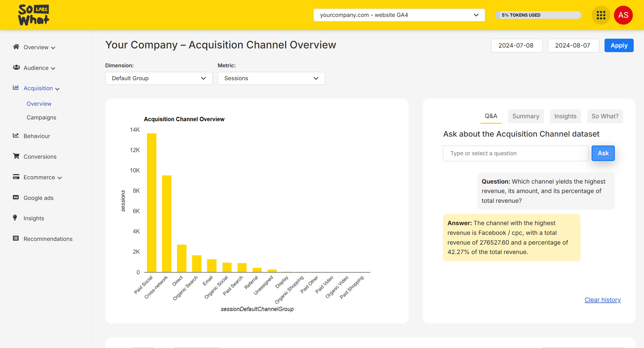Screen dimensions: 644x348
Task: Open the Dimension Default Group dropdown
Action: click(x=159, y=78)
